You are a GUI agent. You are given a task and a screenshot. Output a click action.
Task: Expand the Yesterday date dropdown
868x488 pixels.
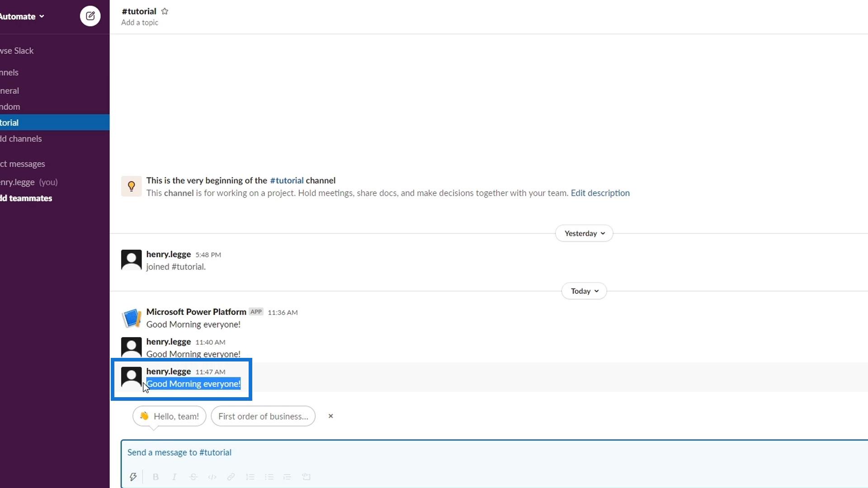(x=584, y=233)
